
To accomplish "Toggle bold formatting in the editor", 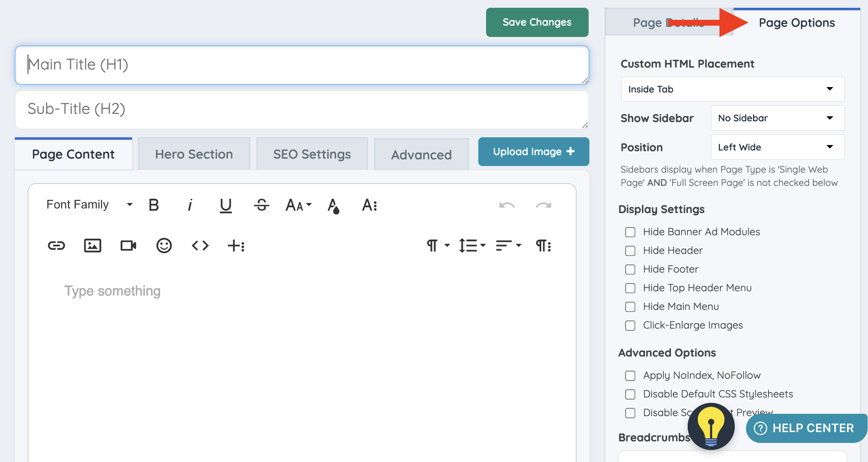I will coord(154,205).
